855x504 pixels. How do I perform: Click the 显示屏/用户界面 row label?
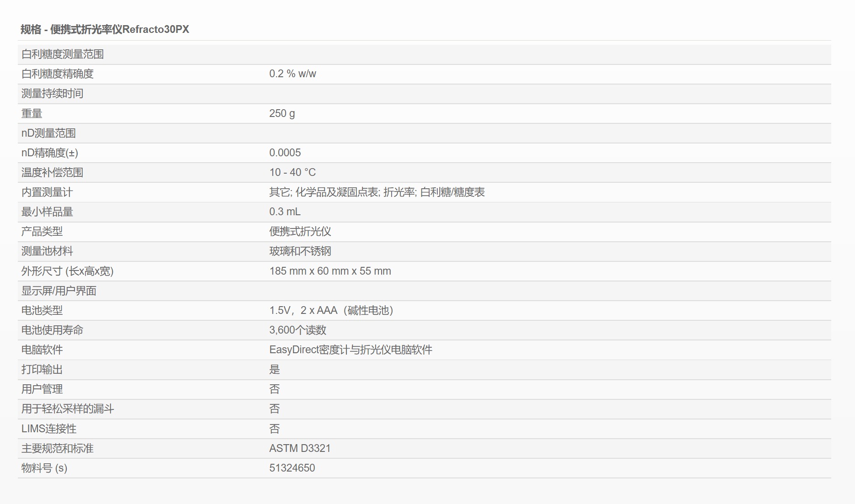58,291
